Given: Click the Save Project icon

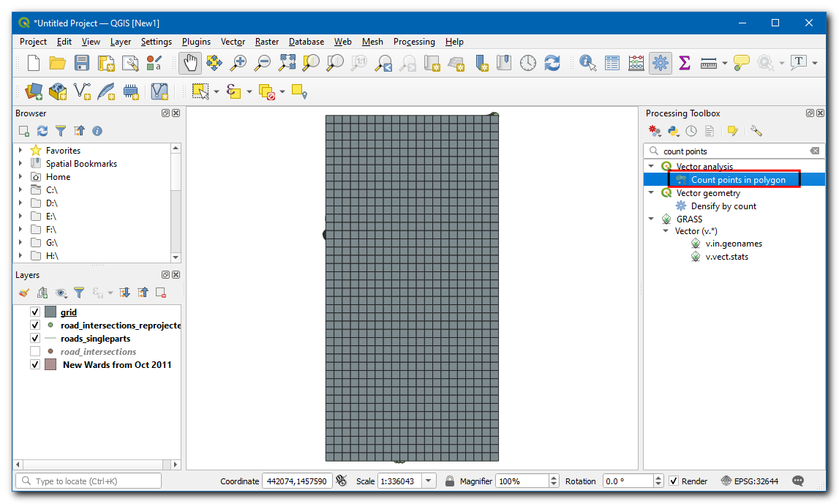Looking at the screenshot, I should [x=82, y=64].
